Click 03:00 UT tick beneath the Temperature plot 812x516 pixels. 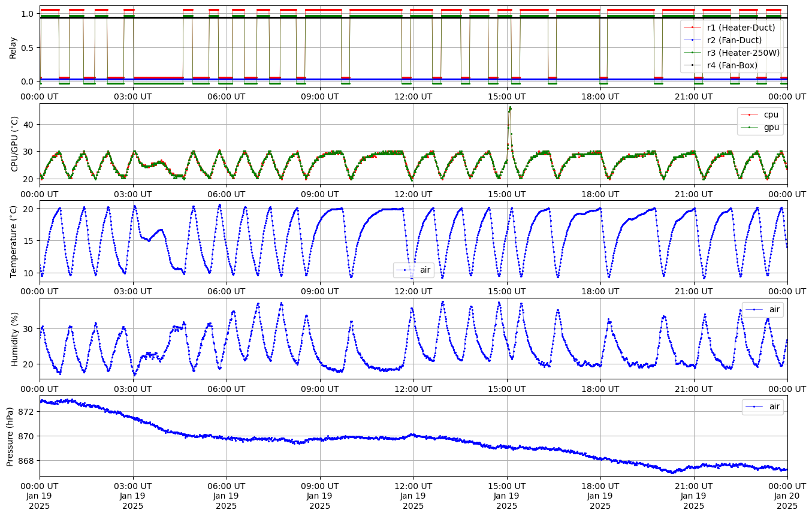coord(133,291)
